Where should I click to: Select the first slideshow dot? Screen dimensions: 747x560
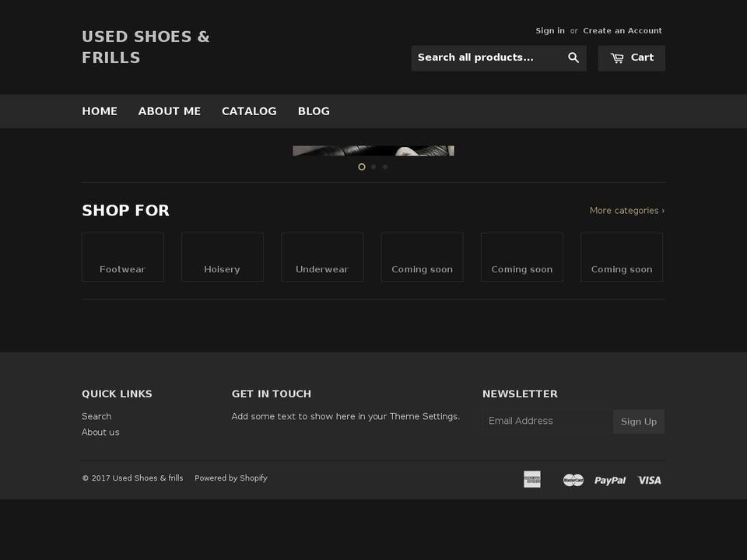tap(362, 166)
